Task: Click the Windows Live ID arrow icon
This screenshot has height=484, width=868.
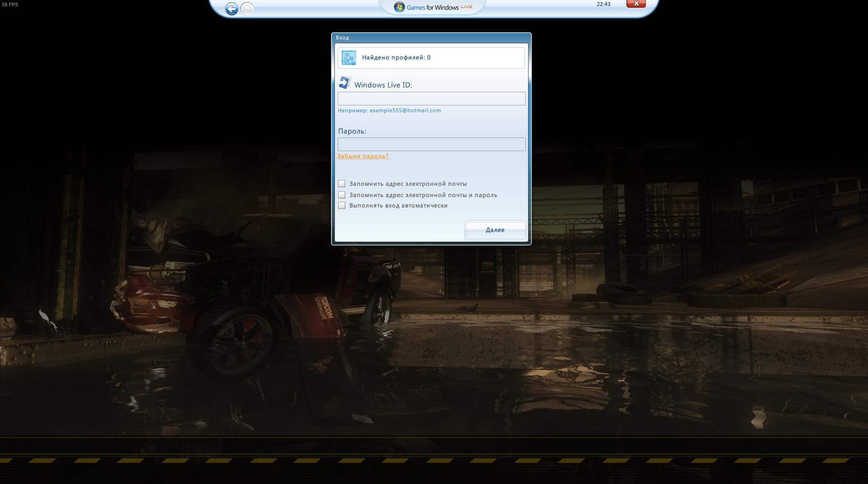Action: pos(344,83)
